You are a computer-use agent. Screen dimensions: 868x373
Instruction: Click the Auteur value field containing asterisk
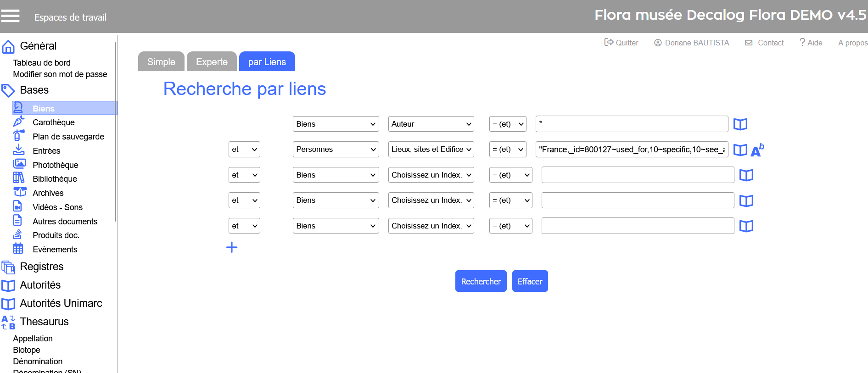[x=632, y=124]
